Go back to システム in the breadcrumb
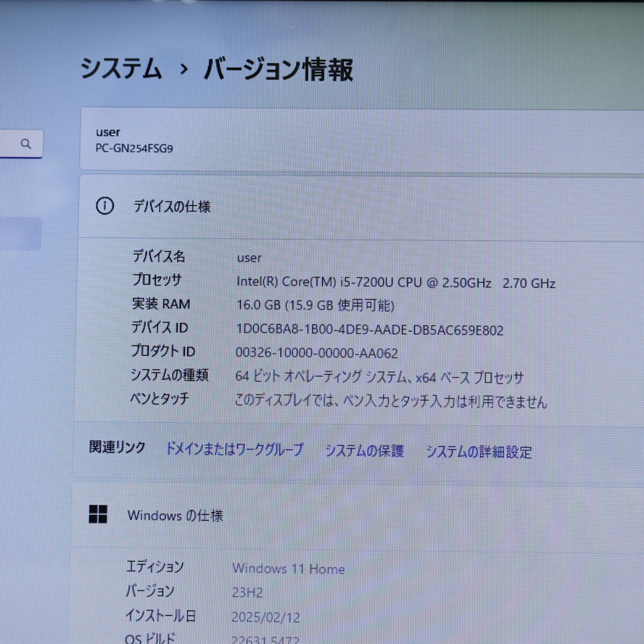The image size is (644, 644). coord(121,69)
